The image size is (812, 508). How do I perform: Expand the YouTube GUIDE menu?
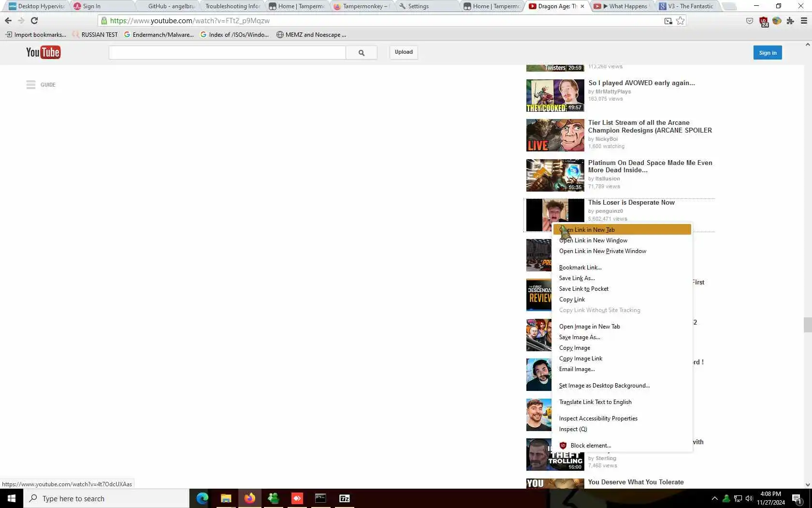[41, 85]
